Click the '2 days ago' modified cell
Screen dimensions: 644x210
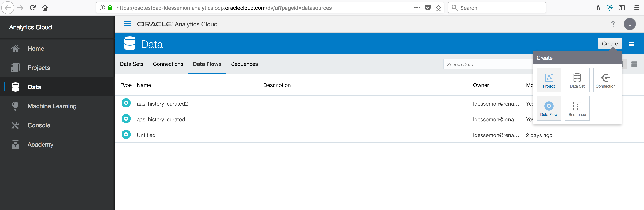539,135
